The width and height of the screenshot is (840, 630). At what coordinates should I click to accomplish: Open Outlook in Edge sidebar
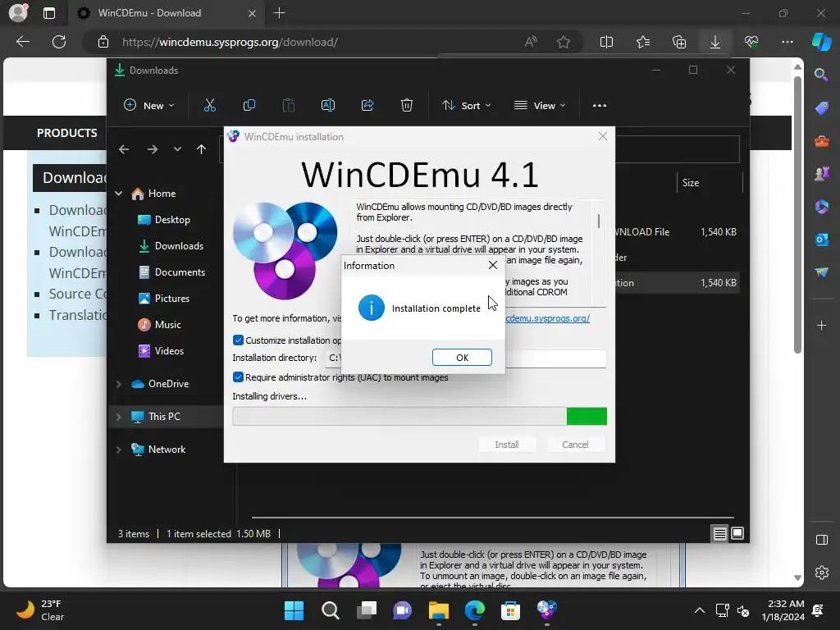821,240
